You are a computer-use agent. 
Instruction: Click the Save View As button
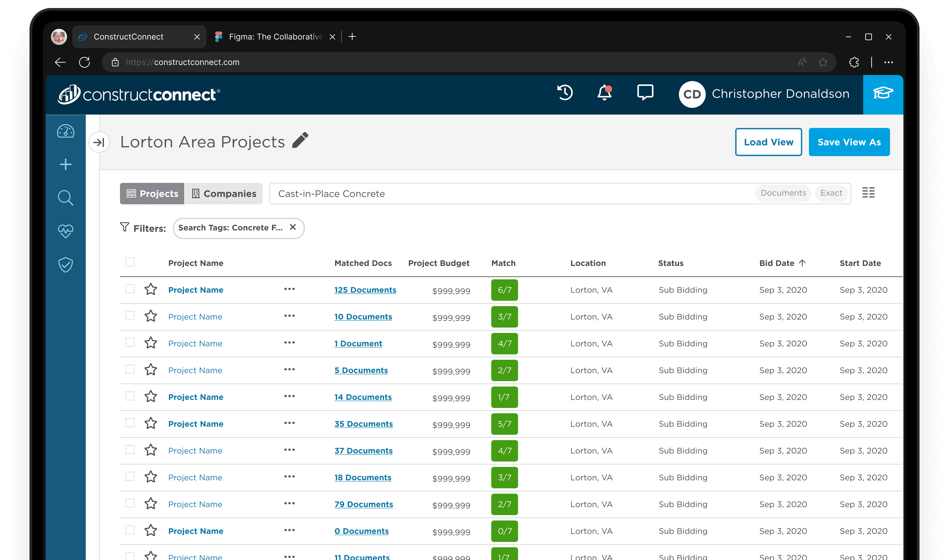849,142
